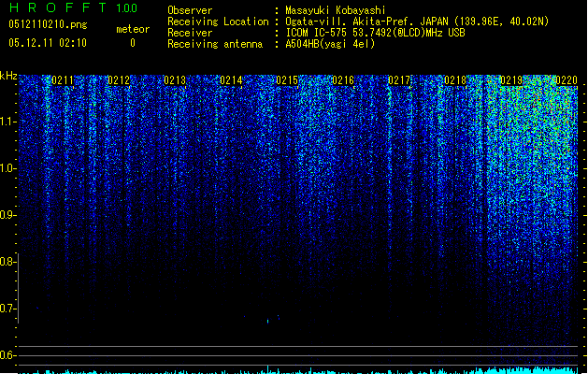Click time marker 0215
This screenshot has width=588, height=374.
tap(287, 80)
